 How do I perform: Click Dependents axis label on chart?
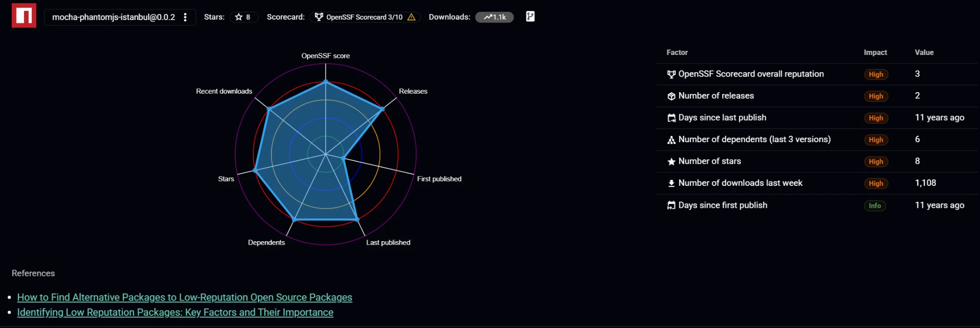266,243
